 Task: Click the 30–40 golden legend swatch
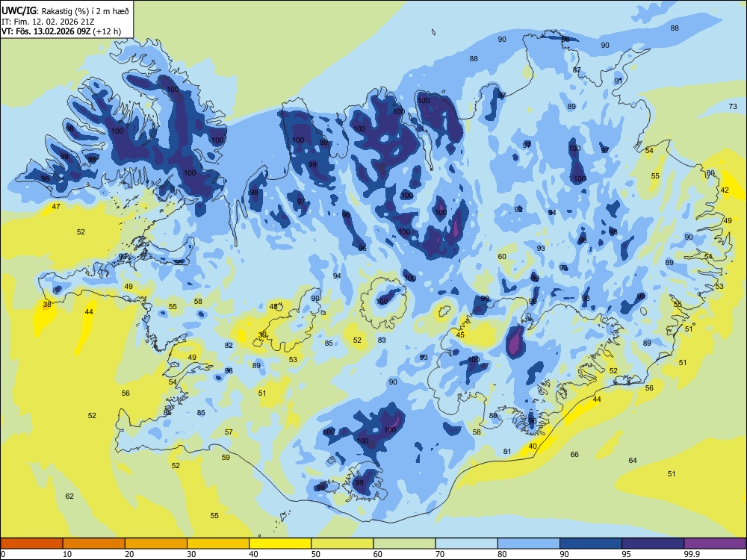[218, 544]
